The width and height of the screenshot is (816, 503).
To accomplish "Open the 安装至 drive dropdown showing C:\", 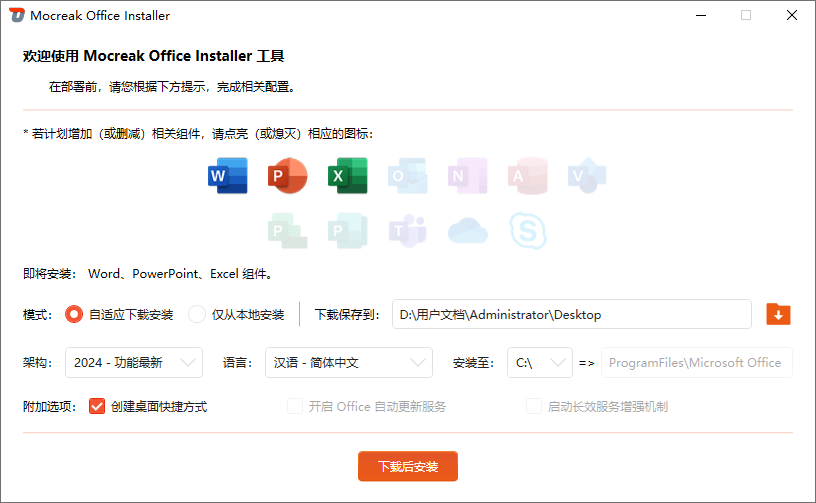I will pyautogui.click(x=540, y=363).
